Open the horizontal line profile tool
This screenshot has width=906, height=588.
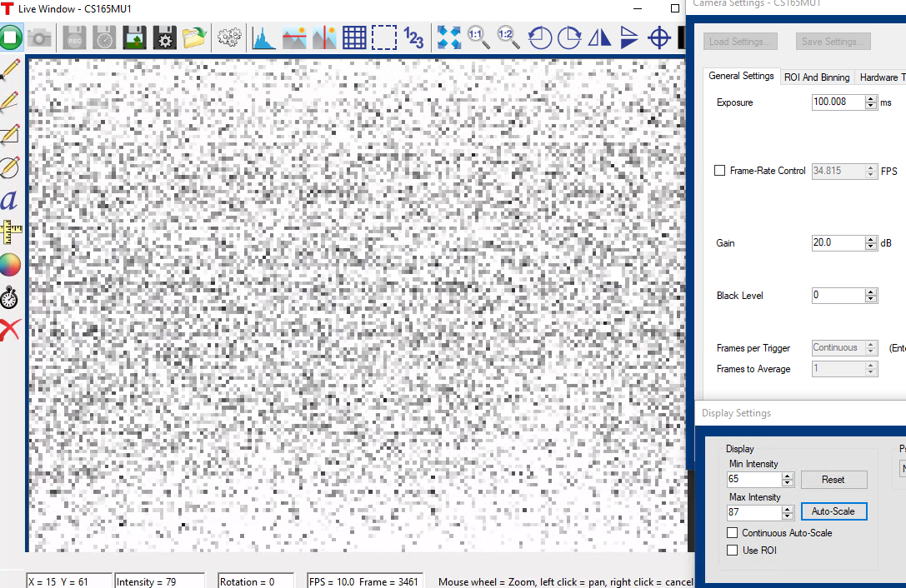(x=294, y=38)
